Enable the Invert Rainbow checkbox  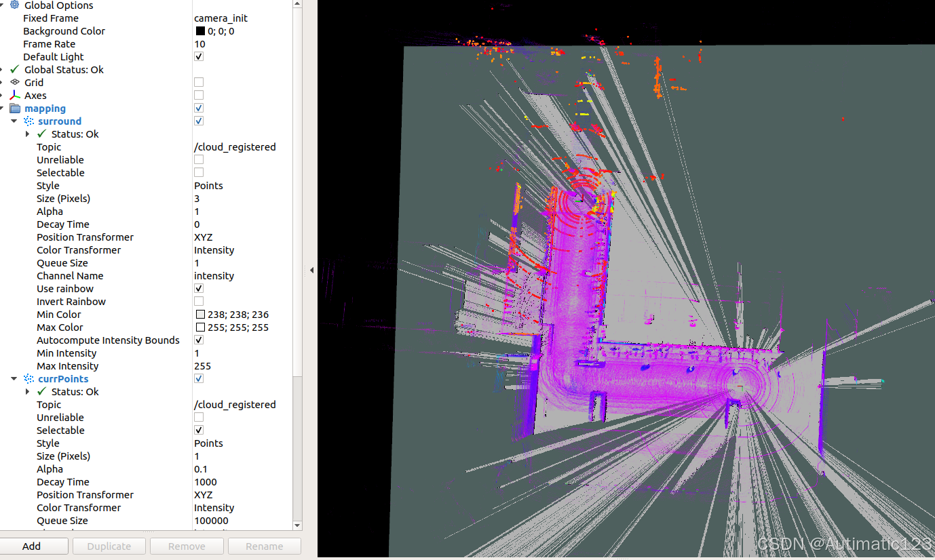[x=199, y=301]
